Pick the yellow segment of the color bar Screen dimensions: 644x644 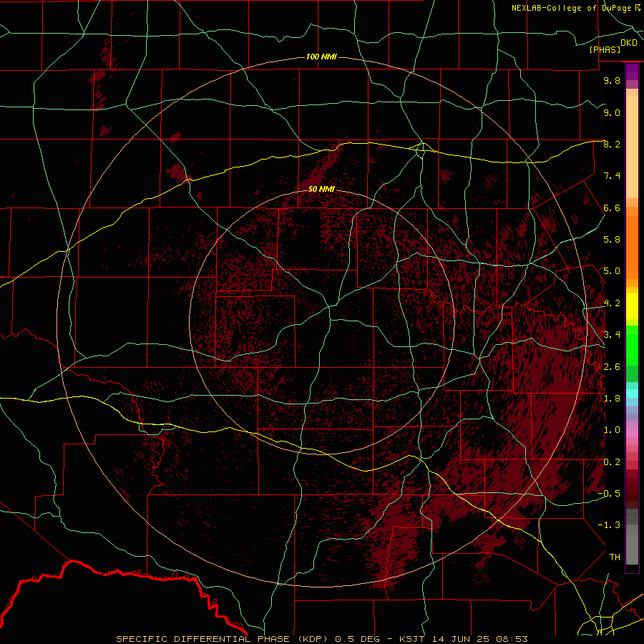click(x=632, y=306)
